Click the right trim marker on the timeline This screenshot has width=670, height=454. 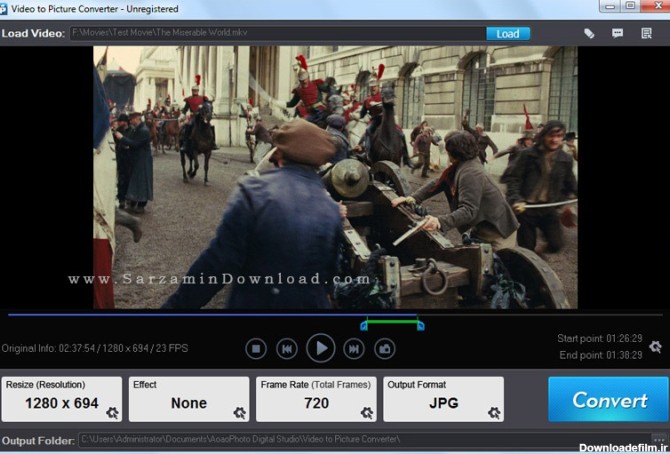tap(421, 324)
